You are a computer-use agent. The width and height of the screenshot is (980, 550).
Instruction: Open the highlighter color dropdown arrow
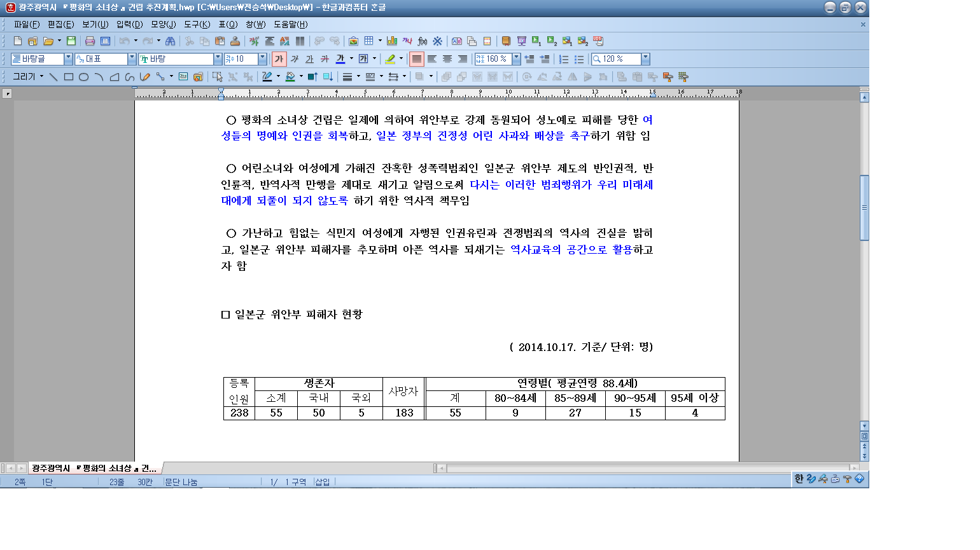click(x=401, y=59)
